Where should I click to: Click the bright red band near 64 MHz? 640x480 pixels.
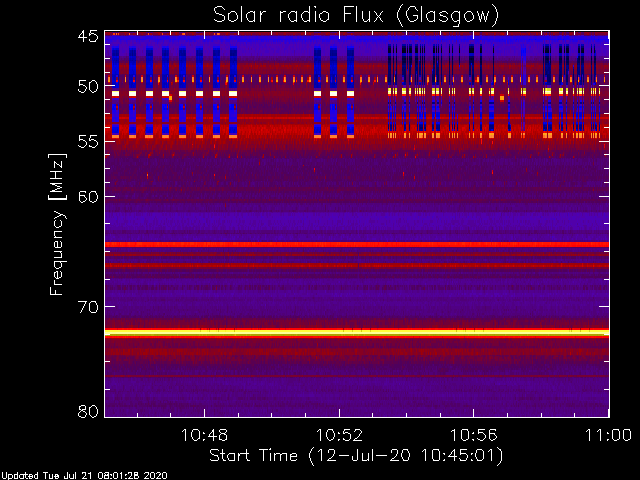pos(357,244)
